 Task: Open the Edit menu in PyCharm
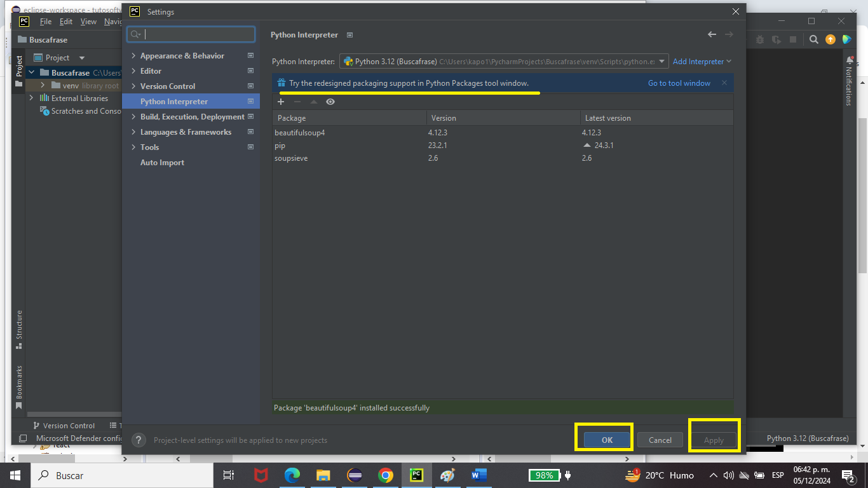point(66,22)
